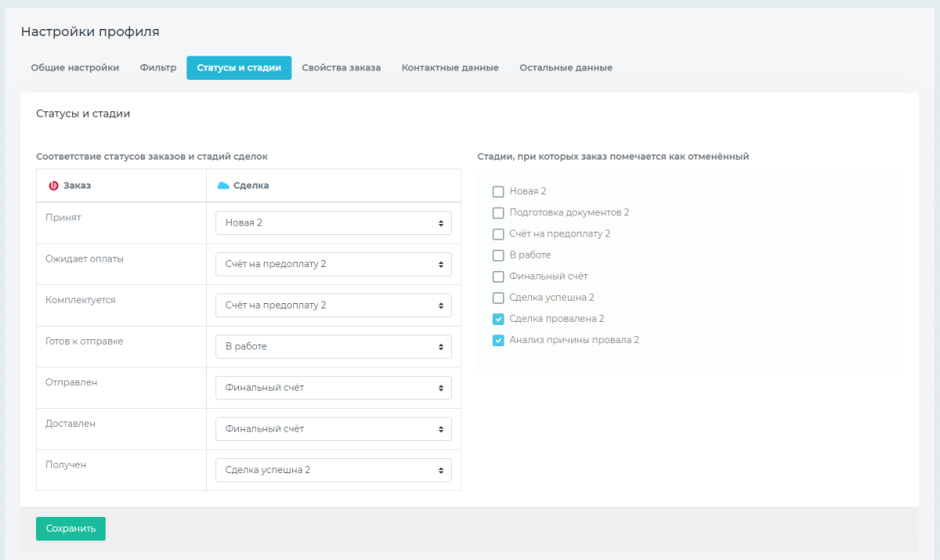This screenshot has height=560, width=940.
Task: Select the В работе cancellation checkbox
Action: click(498, 255)
